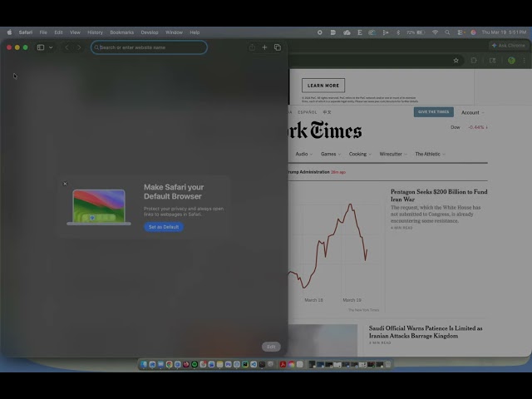
Task: Bookmark page with Chrome star icon
Action: click(x=456, y=61)
